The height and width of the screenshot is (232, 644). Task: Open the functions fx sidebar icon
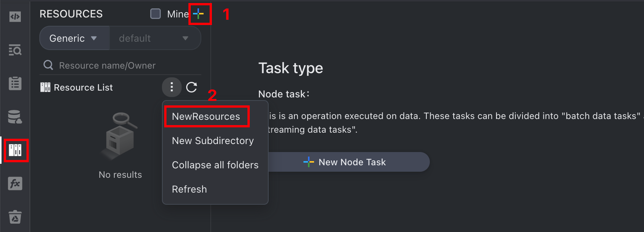coord(15,183)
